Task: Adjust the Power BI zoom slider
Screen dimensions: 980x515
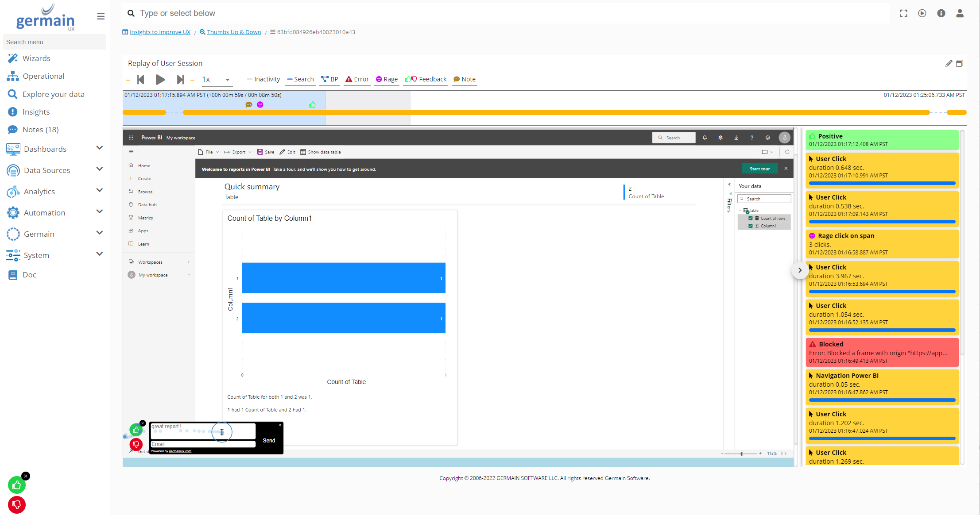Action: click(x=741, y=454)
